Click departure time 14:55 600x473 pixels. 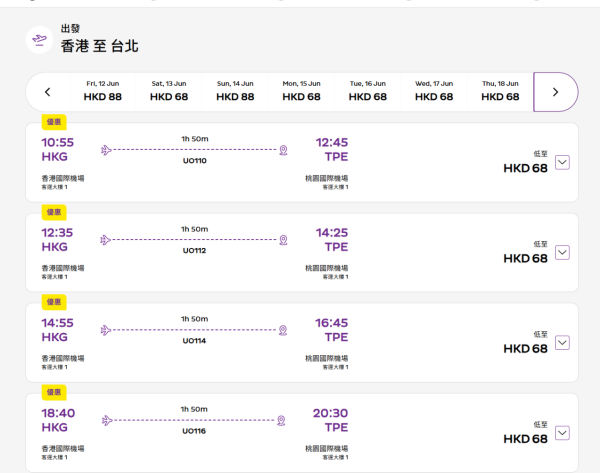[57, 323]
